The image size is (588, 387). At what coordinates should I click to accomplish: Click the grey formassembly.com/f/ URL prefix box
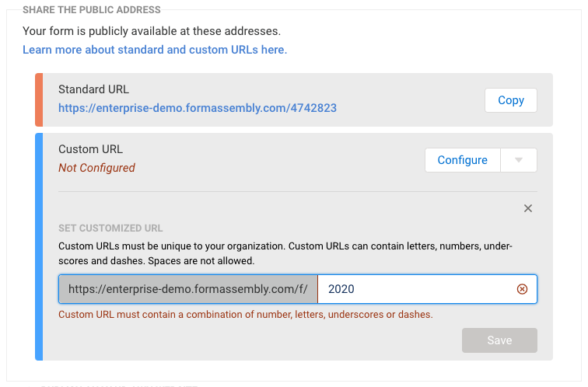click(x=188, y=289)
